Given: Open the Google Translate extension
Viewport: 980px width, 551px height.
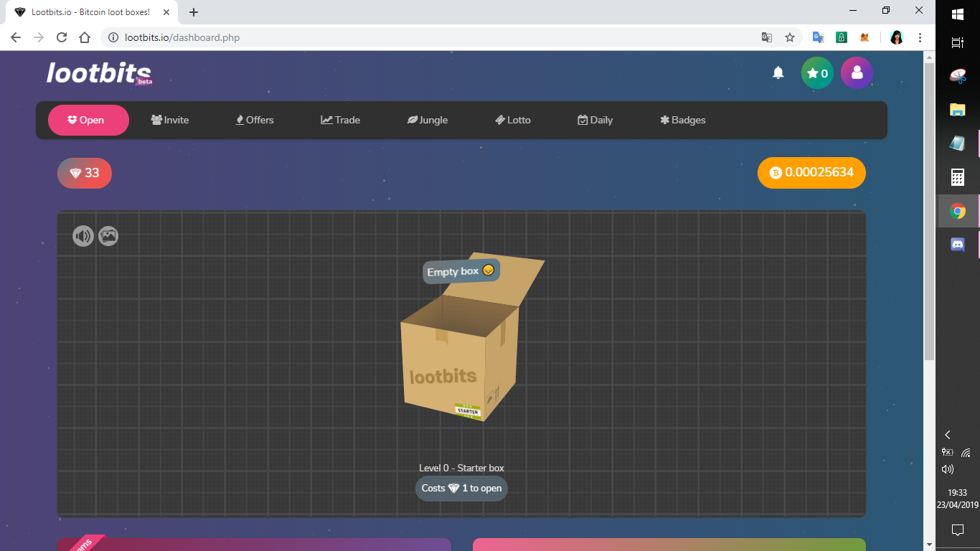Looking at the screenshot, I should [x=818, y=37].
